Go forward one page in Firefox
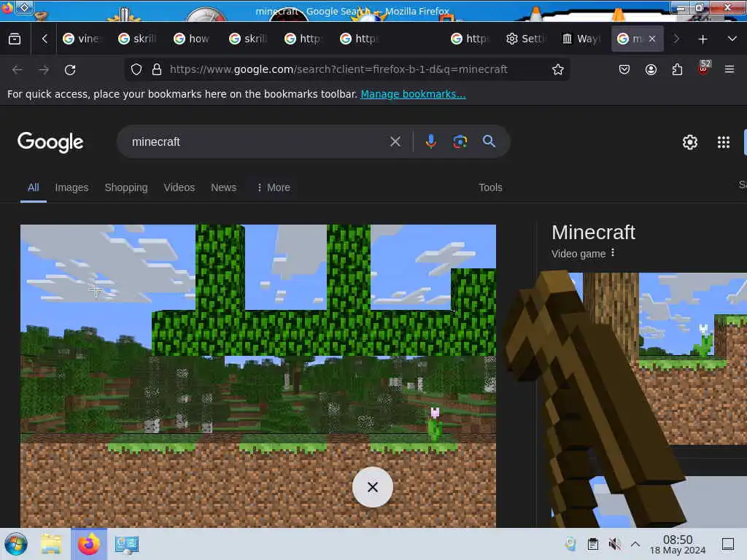This screenshot has height=560, width=747. click(44, 70)
